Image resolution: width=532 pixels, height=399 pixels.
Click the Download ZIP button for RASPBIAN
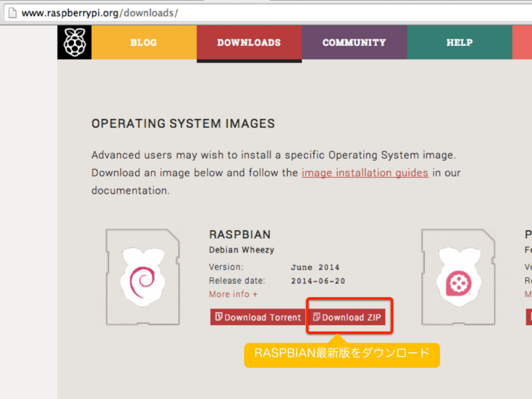point(348,317)
